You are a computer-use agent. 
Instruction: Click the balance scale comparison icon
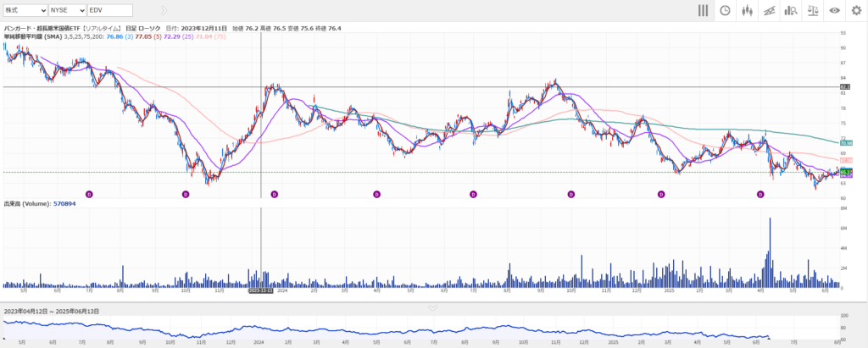coord(813,10)
